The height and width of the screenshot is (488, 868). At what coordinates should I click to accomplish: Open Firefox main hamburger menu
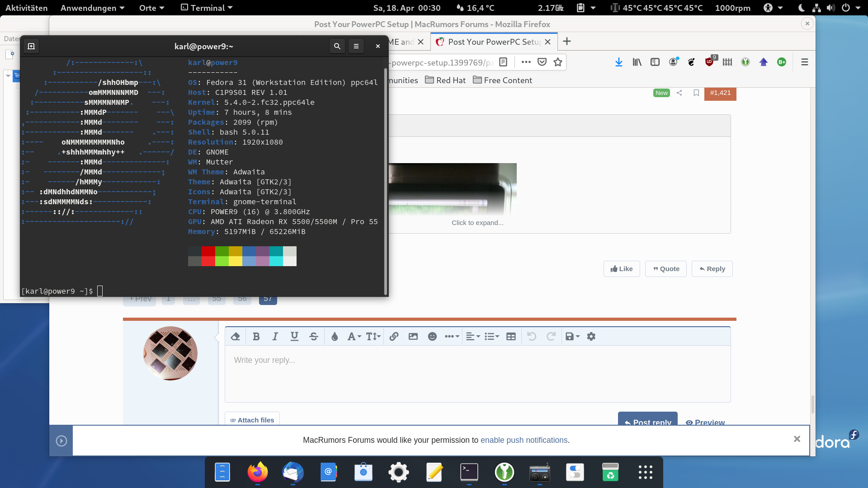[805, 62]
